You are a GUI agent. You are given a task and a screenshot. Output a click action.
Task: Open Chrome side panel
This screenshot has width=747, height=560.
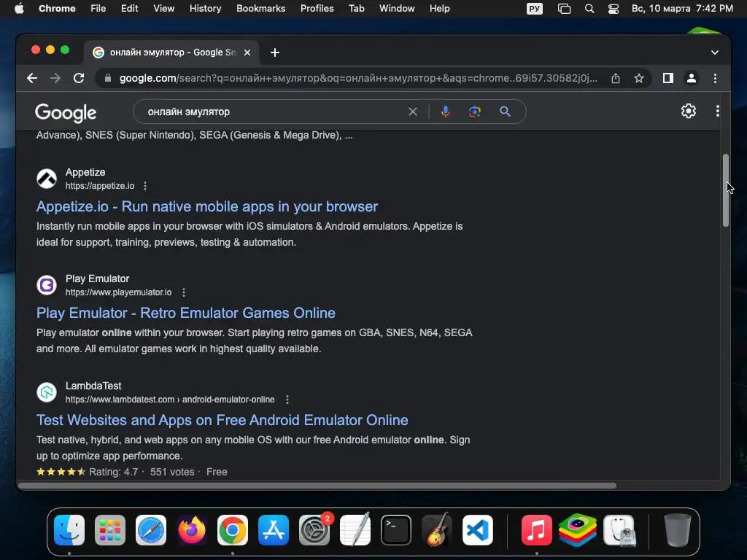[x=668, y=78]
